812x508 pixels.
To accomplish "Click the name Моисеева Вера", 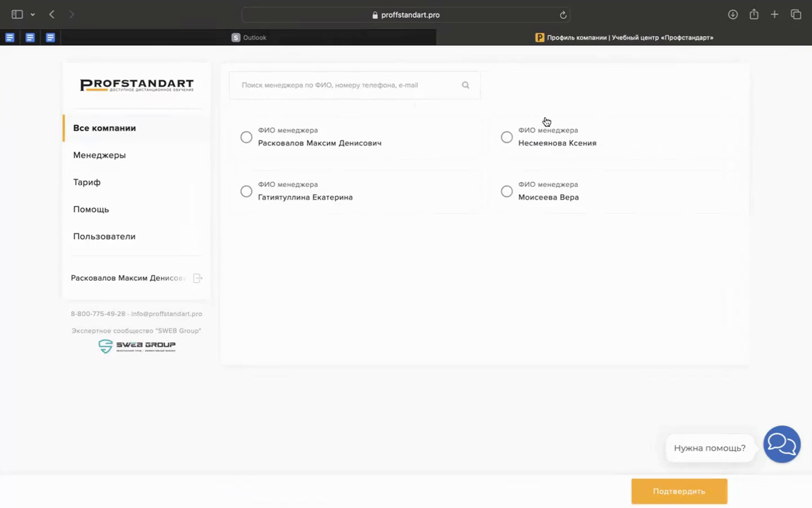I will 548,198.
